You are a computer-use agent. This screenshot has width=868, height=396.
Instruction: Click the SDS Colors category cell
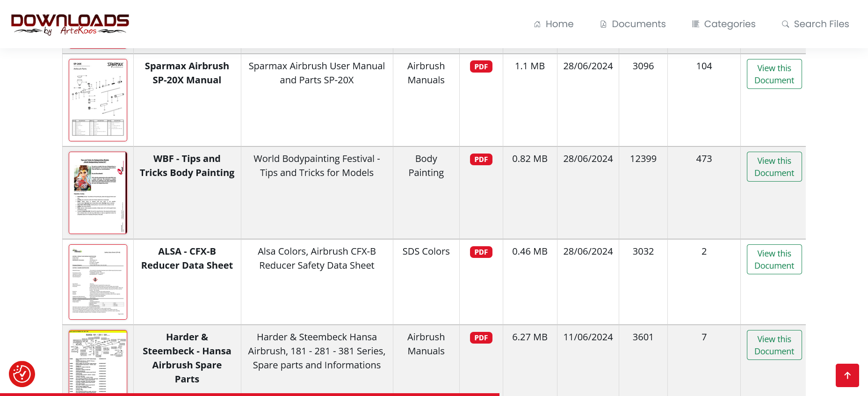tap(426, 251)
